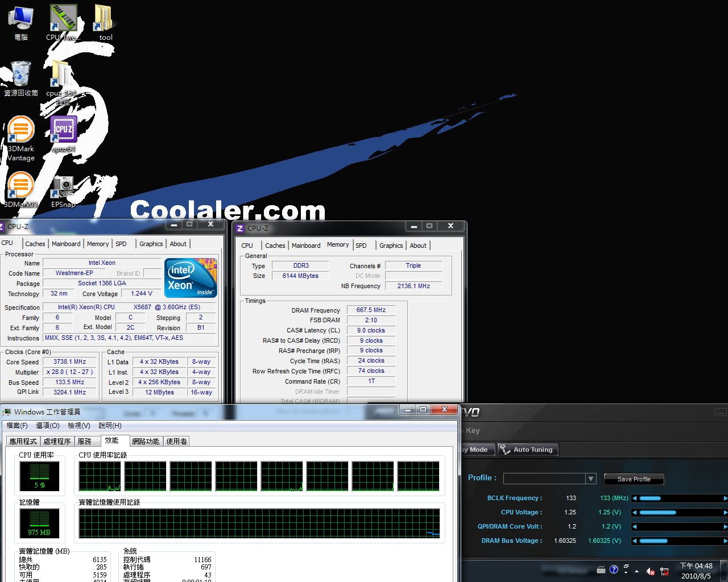Screen dimensions: 728x582
Task: Launch the EPSnap camera shortcut
Action: 63,192
